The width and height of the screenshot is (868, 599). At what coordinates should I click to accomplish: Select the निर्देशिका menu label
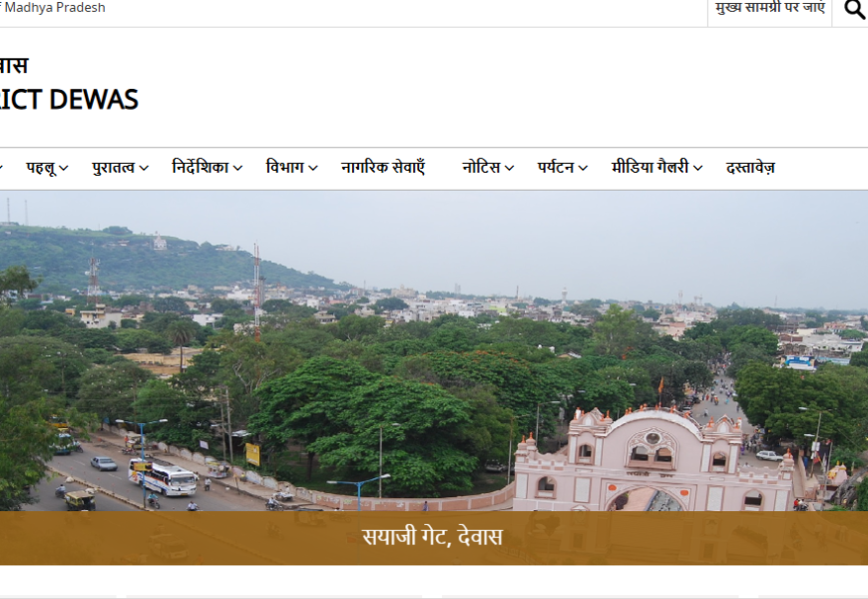200,168
